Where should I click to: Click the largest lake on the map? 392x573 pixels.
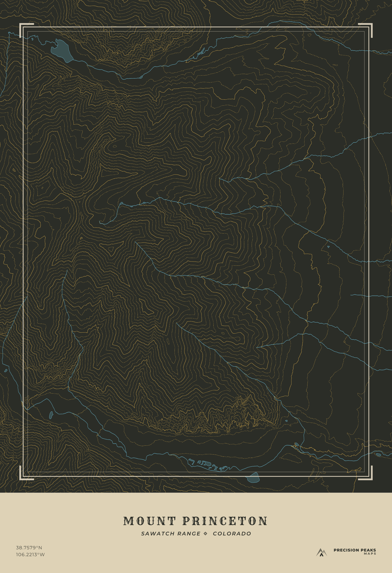pos(62,51)
